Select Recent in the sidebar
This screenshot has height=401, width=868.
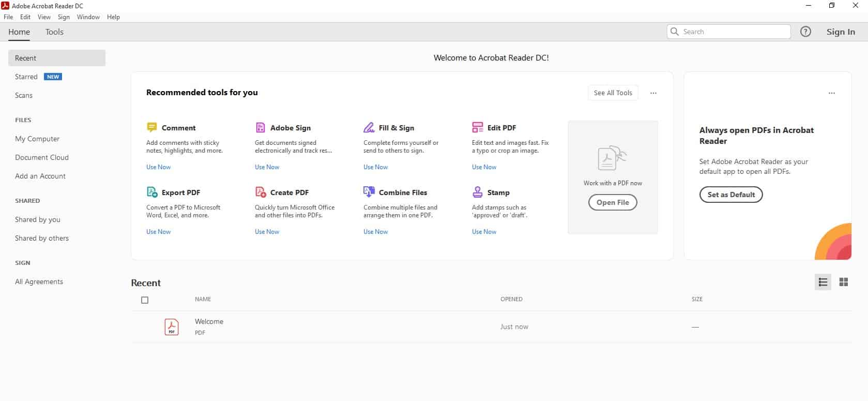pos(57,58)
